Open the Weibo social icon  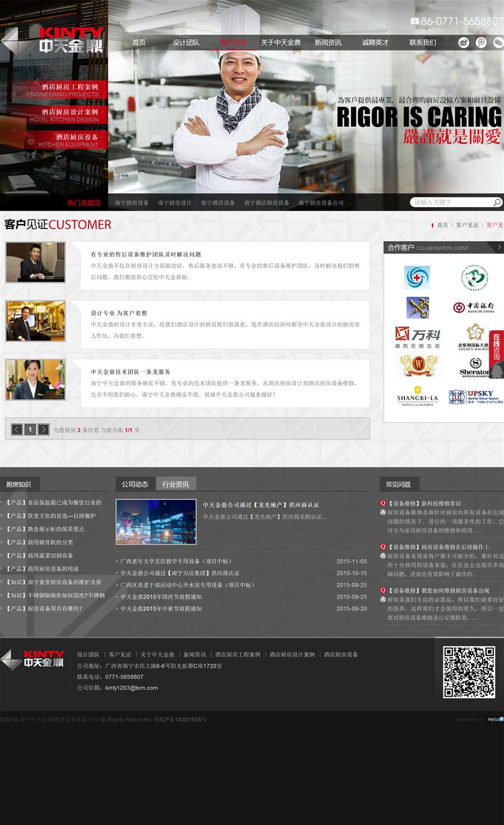[463, 43]
